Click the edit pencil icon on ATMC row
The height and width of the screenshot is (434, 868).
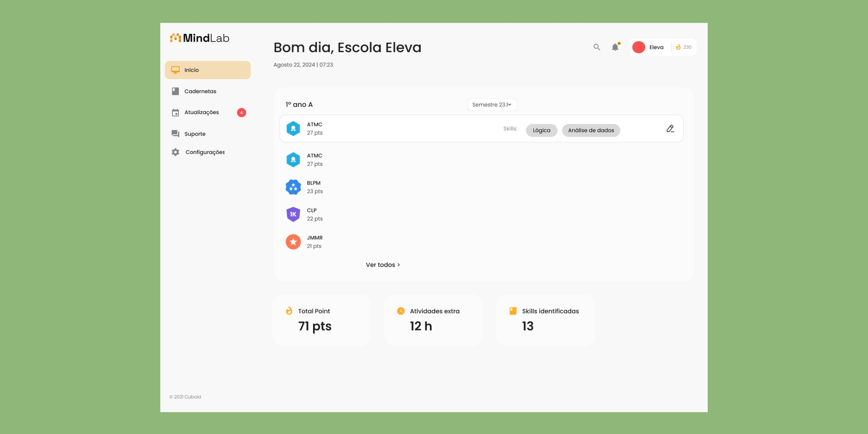coord(670,129)
